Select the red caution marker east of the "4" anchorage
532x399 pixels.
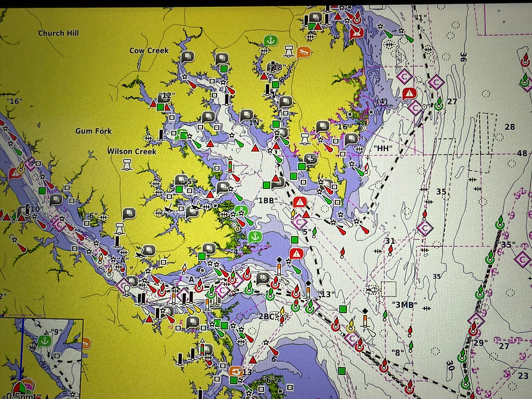296,254
